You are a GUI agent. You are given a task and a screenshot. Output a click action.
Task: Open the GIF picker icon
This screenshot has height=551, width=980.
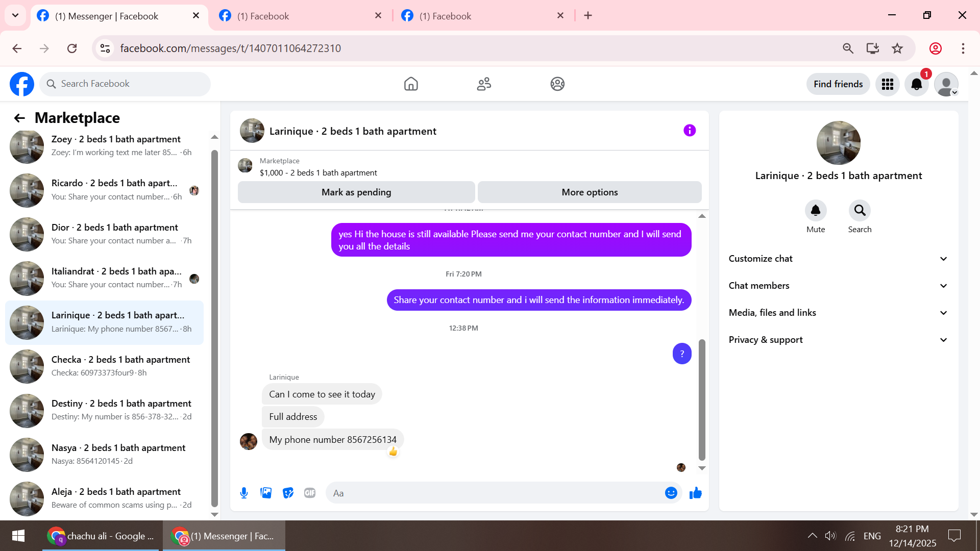click(x=310, y=493)
